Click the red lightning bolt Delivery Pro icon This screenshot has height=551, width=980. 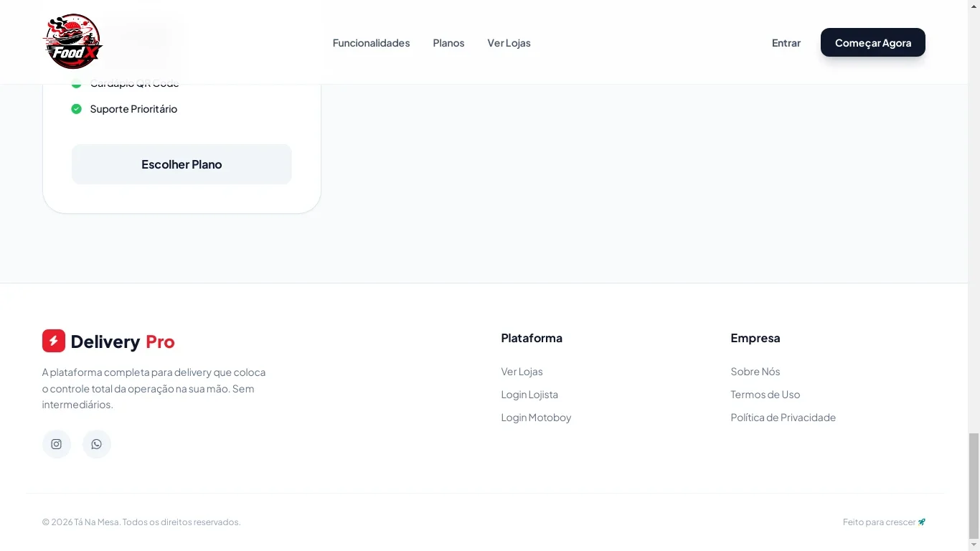pyautogui.click(x=54, y=341)
